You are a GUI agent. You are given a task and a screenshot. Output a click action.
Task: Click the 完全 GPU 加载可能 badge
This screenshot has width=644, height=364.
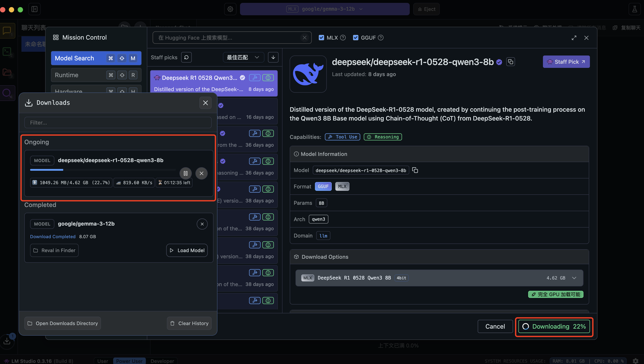tap(555, 294)
